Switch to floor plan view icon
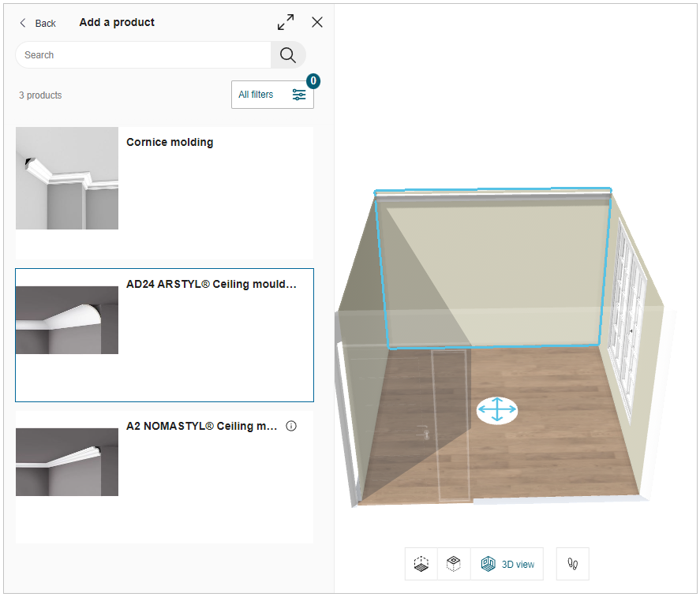This screenshot has width=700, height=597. [x=421, y=564]
